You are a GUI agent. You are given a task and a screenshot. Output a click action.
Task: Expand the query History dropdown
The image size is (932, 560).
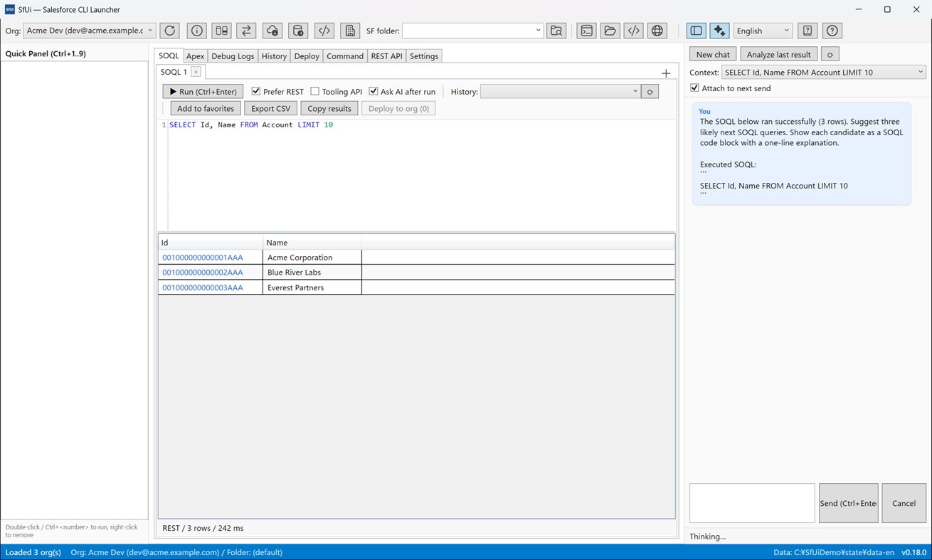(x=560, y=92)
